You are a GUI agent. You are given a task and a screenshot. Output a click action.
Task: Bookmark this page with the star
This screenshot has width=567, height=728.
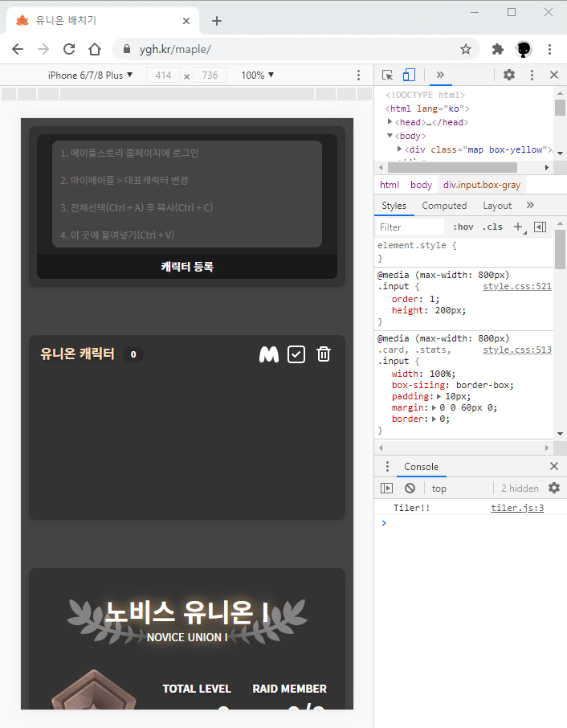(x=465, y=49)
